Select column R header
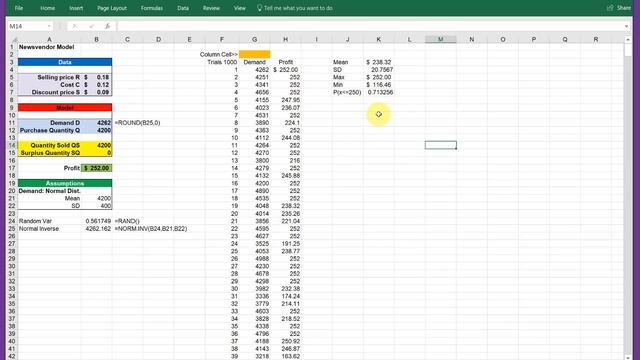This screenshot has width=640, height=360. pos(596,40)
